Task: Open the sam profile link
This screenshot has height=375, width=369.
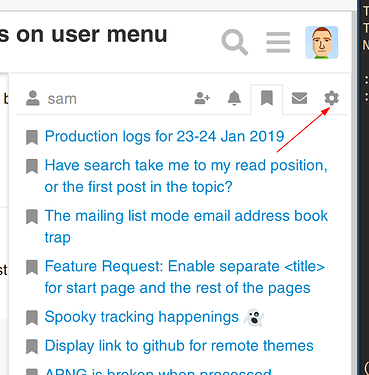Action: point(52,99)
